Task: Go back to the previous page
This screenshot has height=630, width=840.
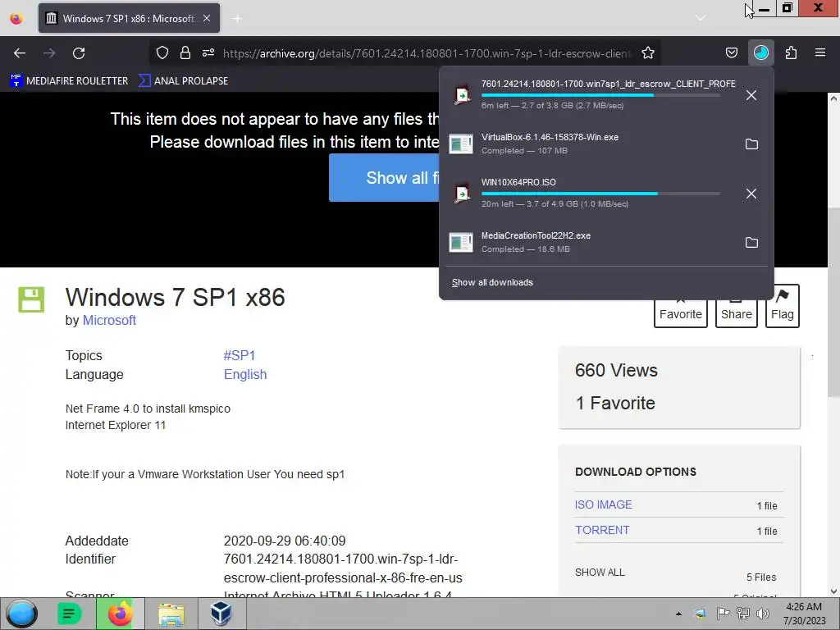Action: (x=20, y=53)
